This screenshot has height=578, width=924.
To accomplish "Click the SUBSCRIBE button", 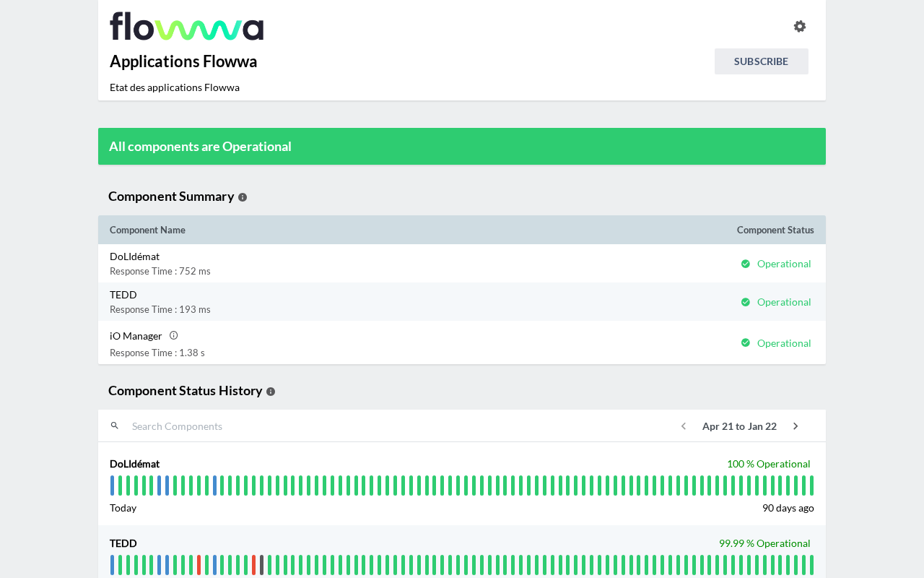I will tap(762, 61).
